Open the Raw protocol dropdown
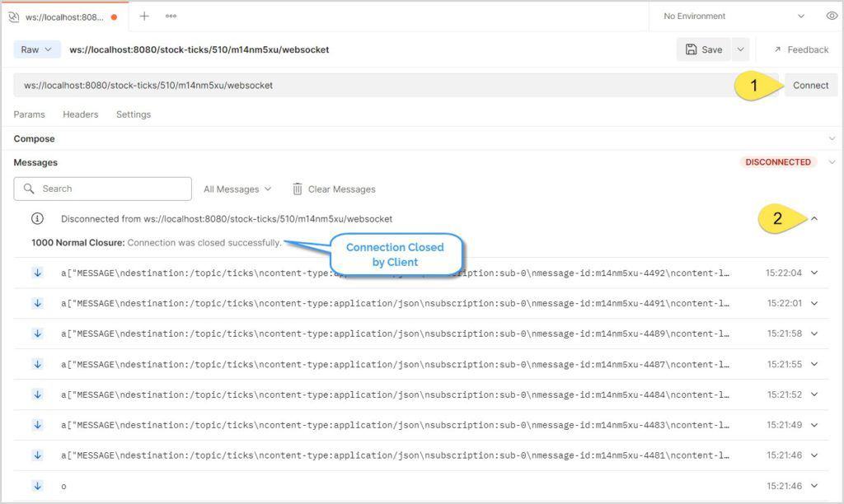Screen dimensions: 844x504 click(x=36, y=49)
